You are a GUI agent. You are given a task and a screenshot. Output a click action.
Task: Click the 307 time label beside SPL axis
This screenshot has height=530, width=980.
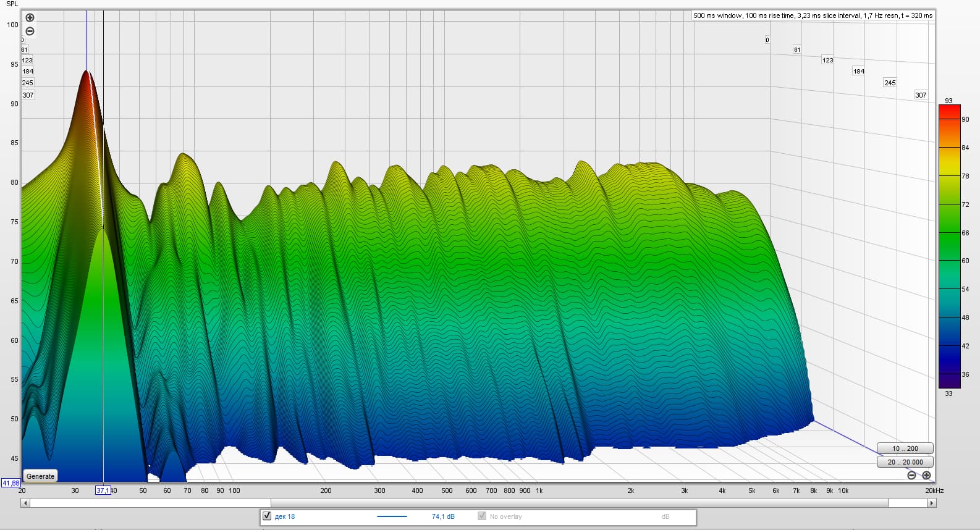[x=28, y=95]
